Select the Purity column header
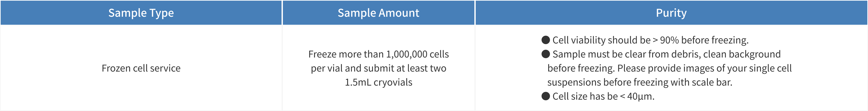 (671, 13)
